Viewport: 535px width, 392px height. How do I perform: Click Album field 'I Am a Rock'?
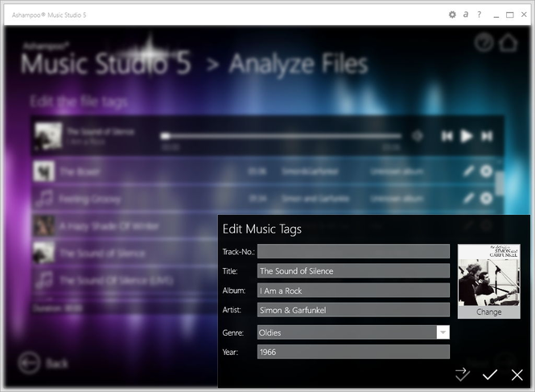[353, 291]
